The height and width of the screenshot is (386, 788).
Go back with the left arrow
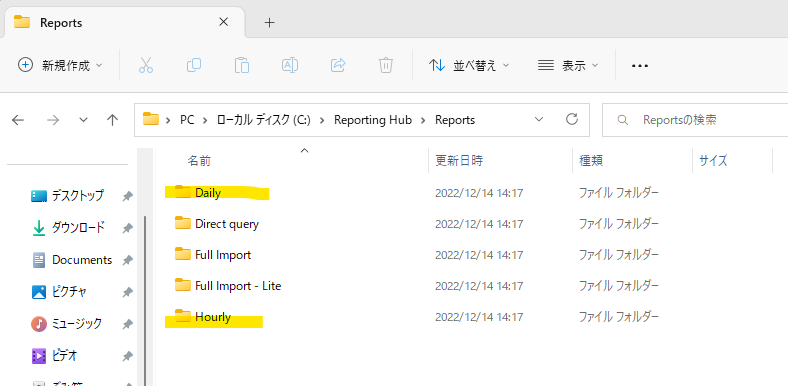pos(18,120)
